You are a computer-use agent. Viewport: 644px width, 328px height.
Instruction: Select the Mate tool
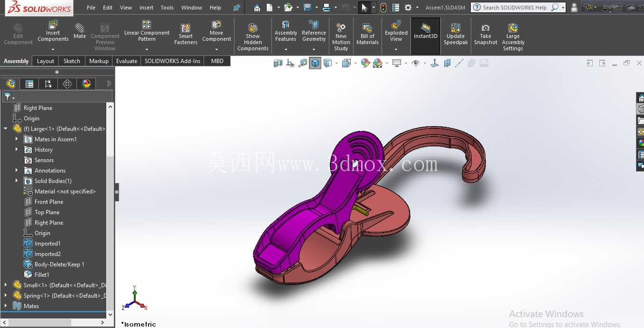[x=80, y=30]
